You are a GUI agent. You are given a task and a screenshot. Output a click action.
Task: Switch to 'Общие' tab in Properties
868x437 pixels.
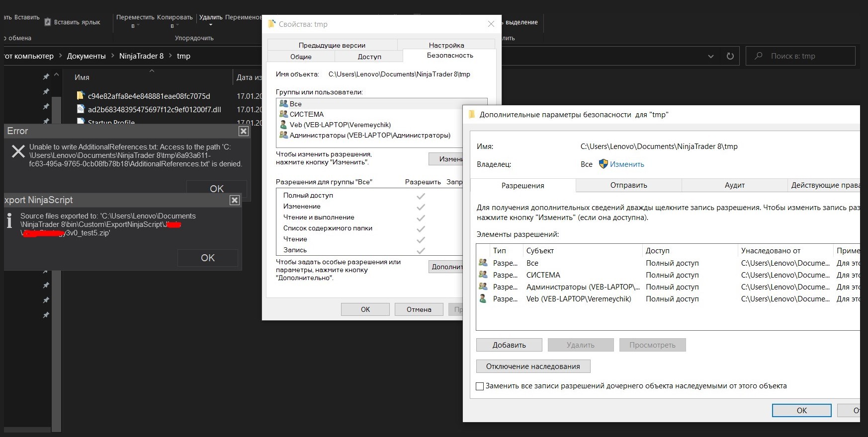(x=301, y=57)
